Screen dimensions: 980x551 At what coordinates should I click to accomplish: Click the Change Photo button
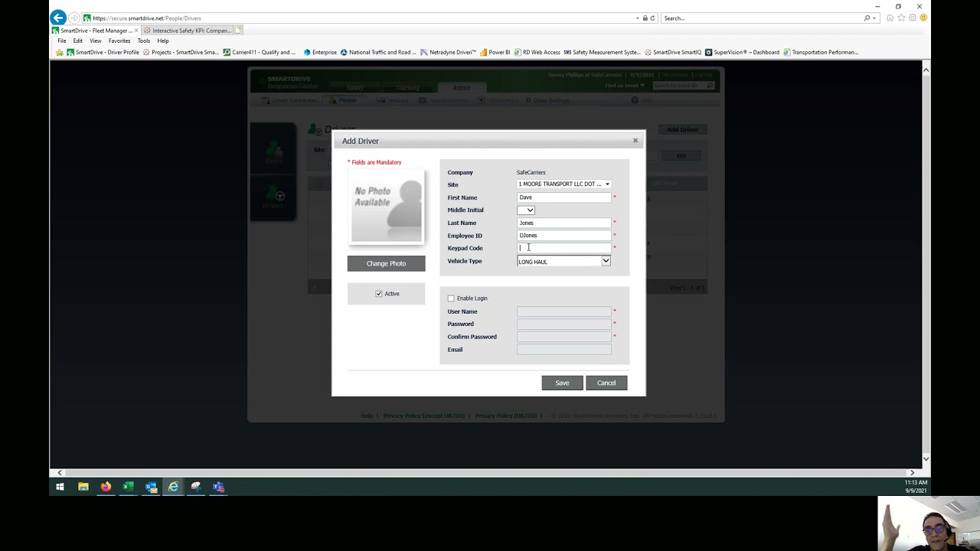(386, 263)
